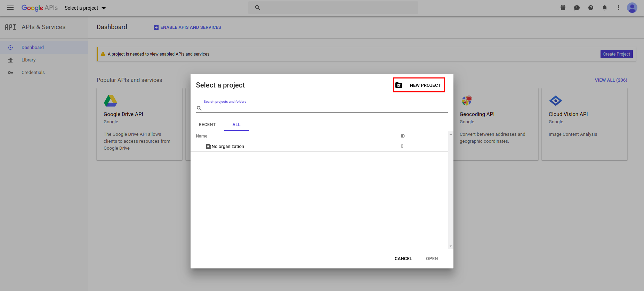Click the No organization building icon

(208, 147)
